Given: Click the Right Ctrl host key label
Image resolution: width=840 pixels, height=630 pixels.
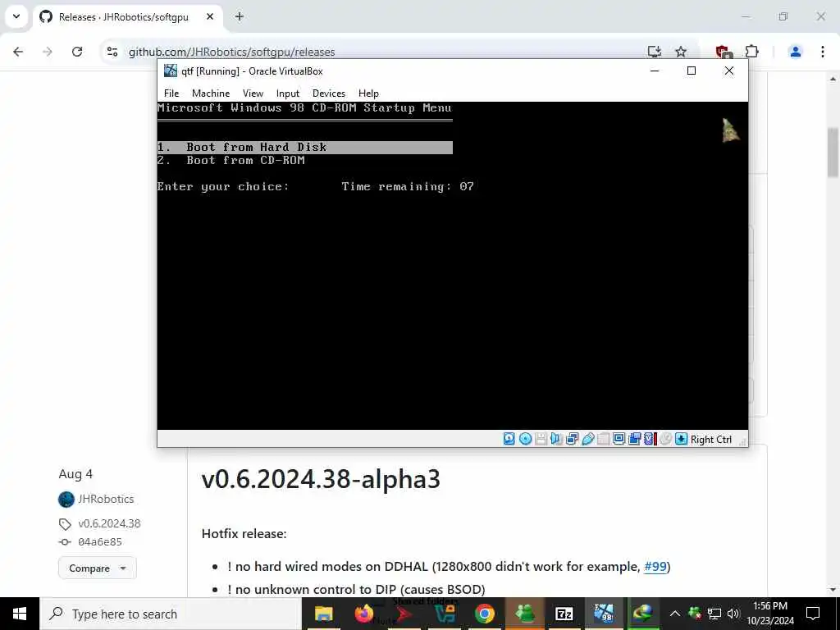Looking at the screenshot, I should pos(711,440).
